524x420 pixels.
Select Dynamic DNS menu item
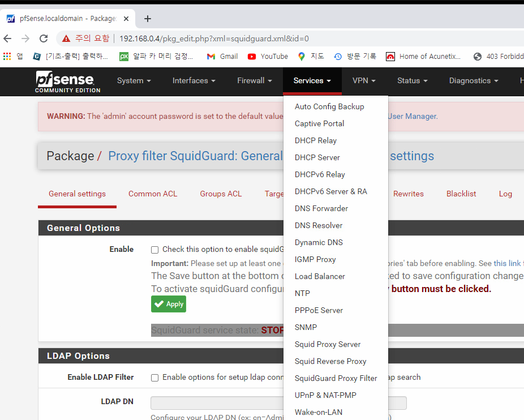click(x=336, y=242)
